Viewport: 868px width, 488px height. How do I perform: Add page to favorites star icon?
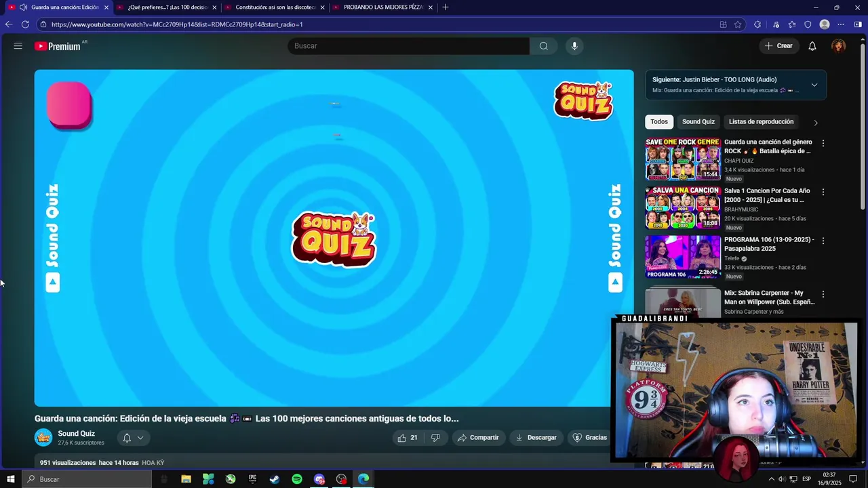[x=738, y=24]
